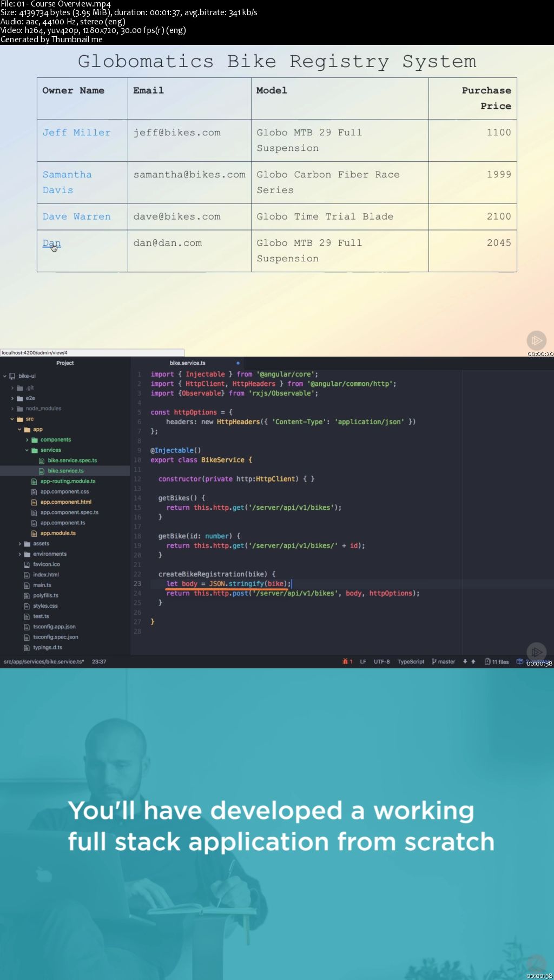Image resolution: width=554 pixels, height=980 pixels.
Task: Open Dave Warren owner link
Action: click(x=76, y=216)
